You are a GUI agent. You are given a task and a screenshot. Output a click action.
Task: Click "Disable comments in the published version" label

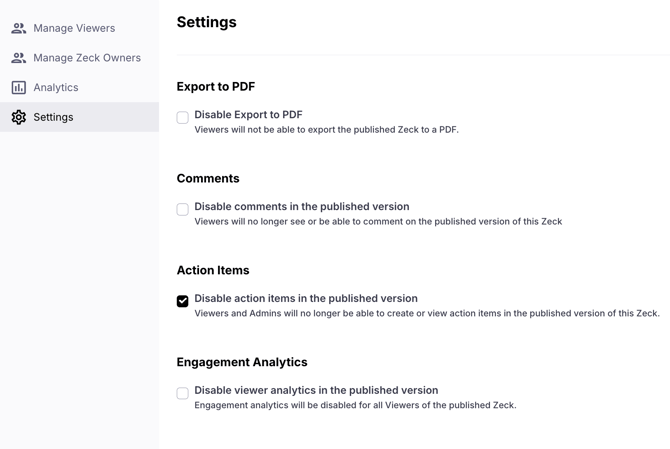(x=301, y=207)
